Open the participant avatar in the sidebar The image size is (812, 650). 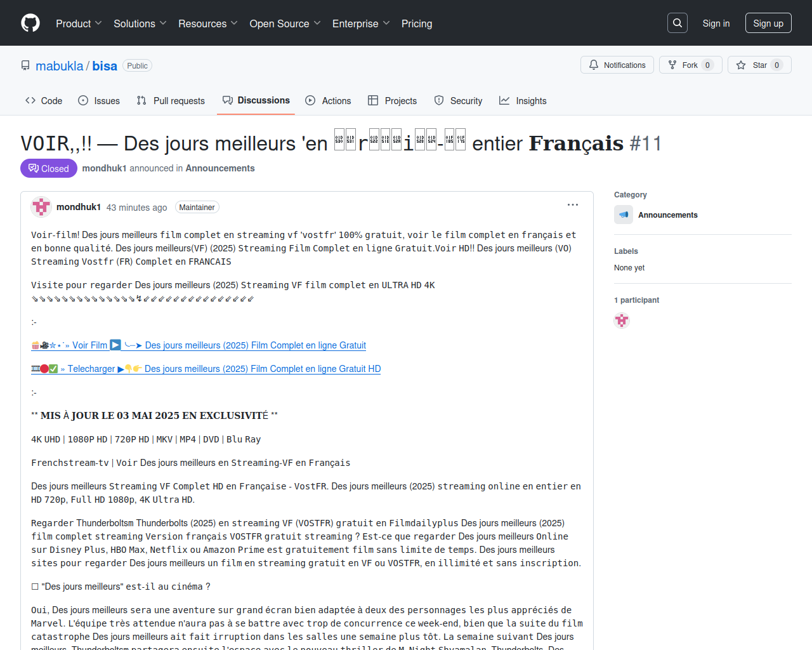(622, 321)
